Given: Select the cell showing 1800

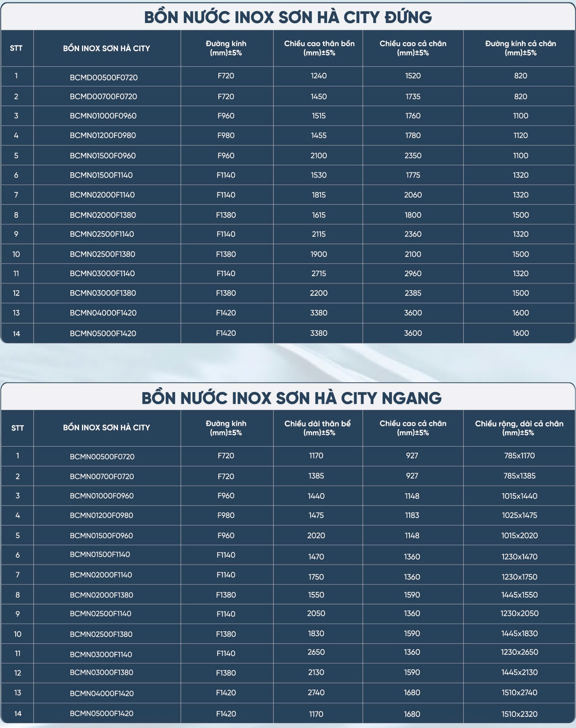Looking at the screenshot, I should tap(413, 215).
